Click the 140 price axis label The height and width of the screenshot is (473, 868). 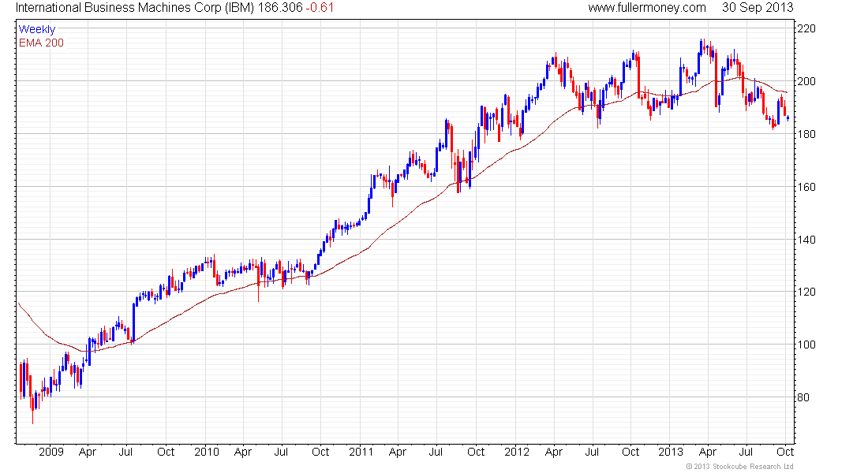coord(806,240)
